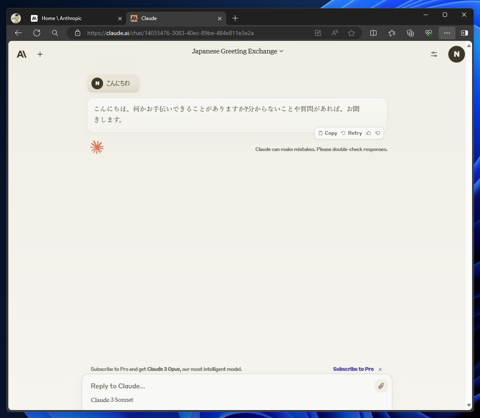Image resolution: width=480 pixels, height=418 pixels.
Task: Open a new browser tab
Action: point(235,18)
